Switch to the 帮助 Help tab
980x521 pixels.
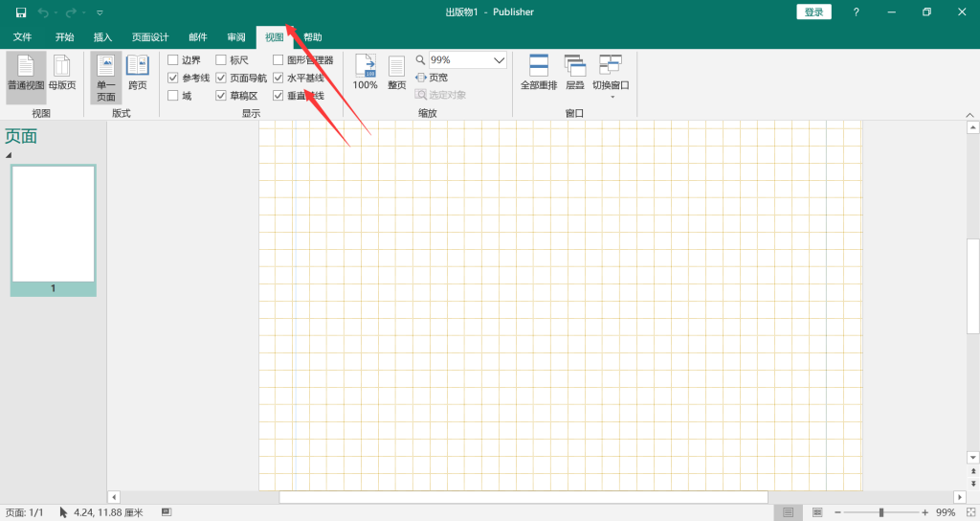coord(313,37)
